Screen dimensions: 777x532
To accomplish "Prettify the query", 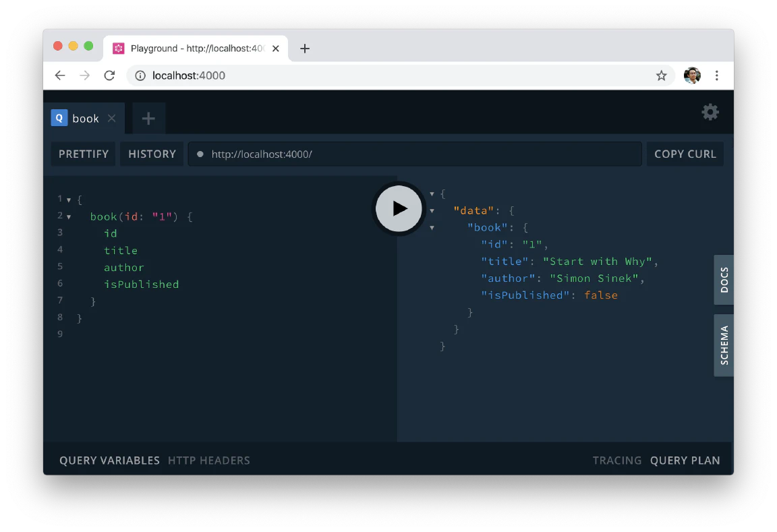I will (83, 154).
